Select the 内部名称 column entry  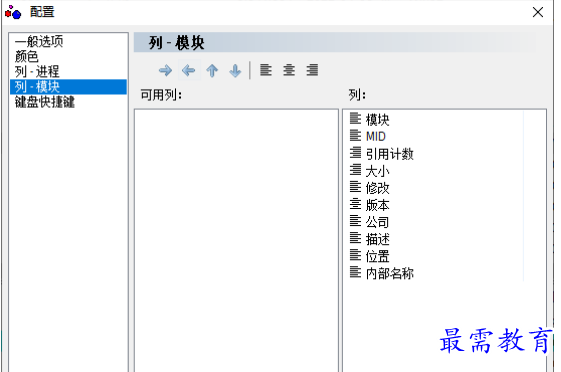390,273
